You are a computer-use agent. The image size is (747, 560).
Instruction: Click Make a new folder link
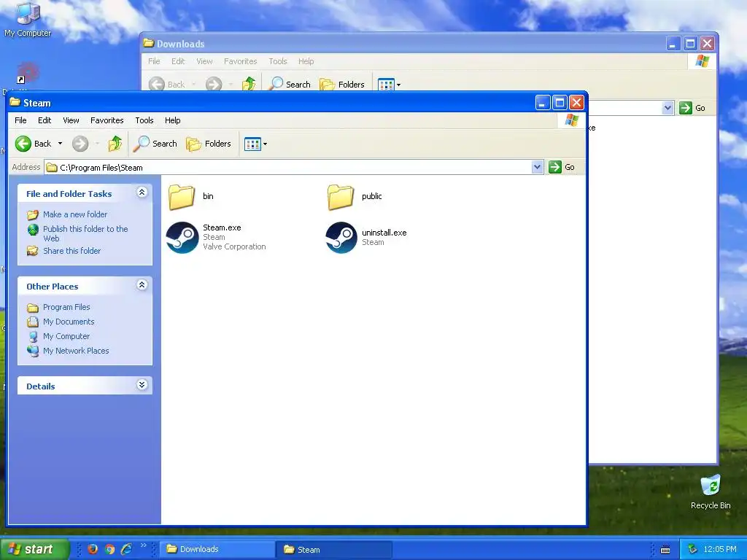click(x=75, y=214)
